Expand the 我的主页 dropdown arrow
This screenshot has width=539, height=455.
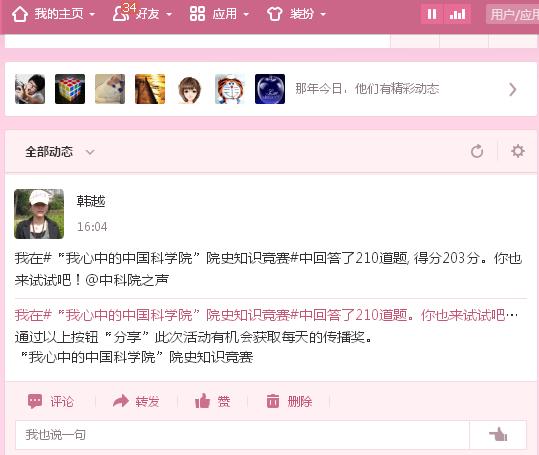[x=92, y=14]
